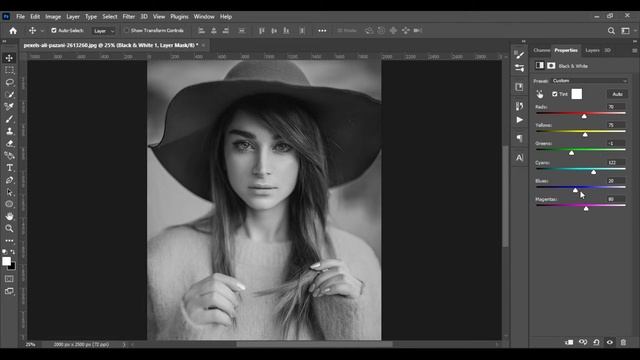Select the Move tool
The height and width of the screenshot is (360, 640).
pos(9,58)
